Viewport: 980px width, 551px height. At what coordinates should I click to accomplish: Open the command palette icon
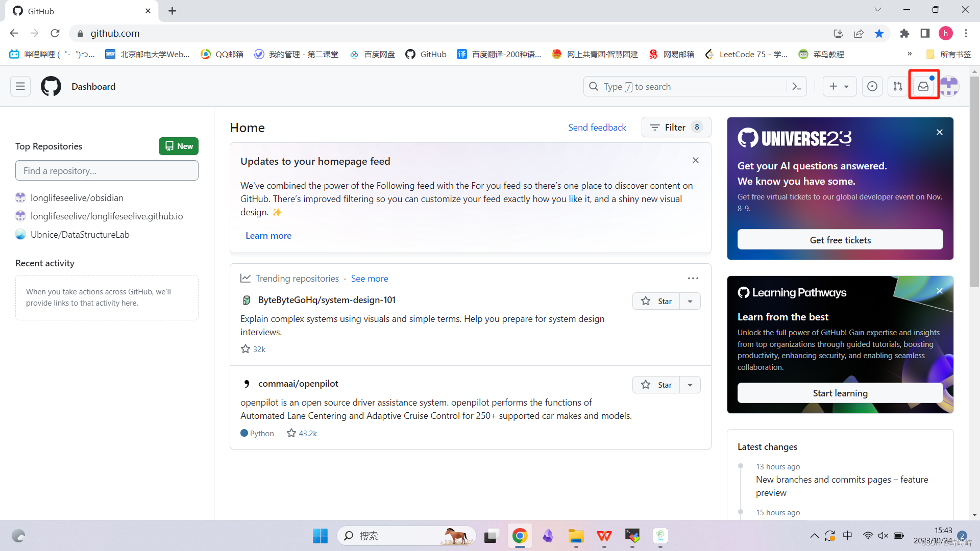click(797, 86)
